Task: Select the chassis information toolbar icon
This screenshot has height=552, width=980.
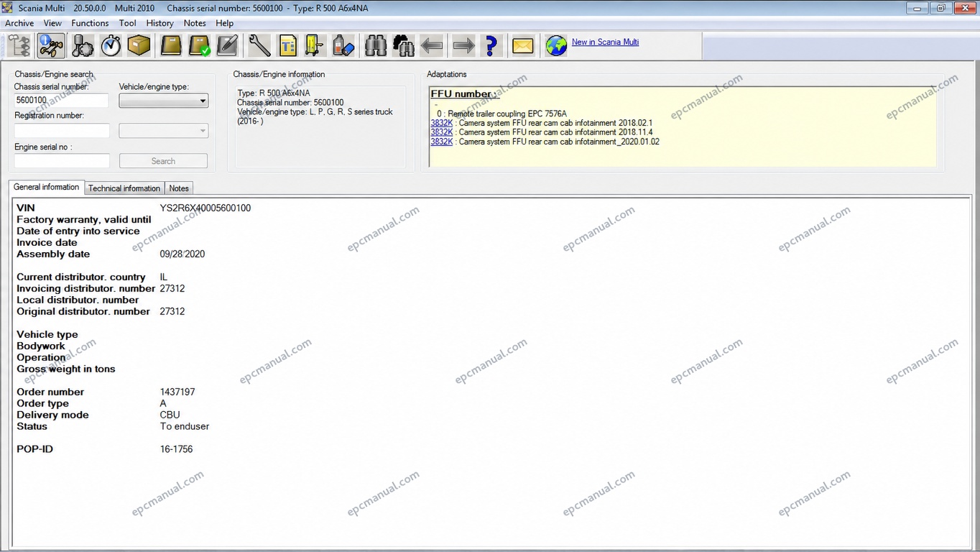Action: coord(51,46)
